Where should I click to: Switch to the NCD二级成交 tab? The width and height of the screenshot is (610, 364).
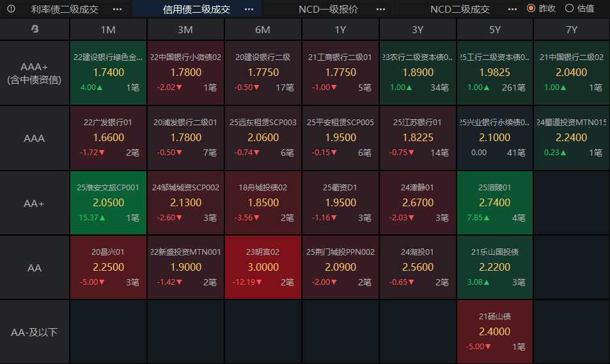(460, 9)
